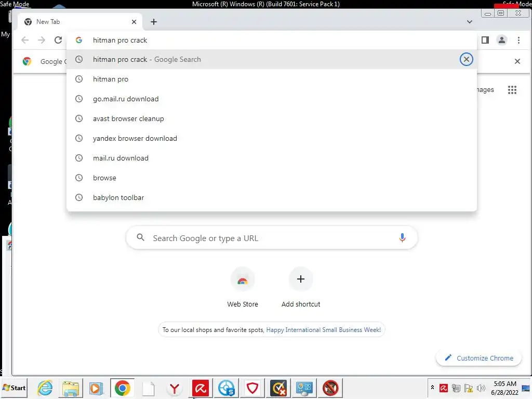532x399 pixels.
Task: Open Windows Media Player from the taskbar
Action: [x=96, y=388]
